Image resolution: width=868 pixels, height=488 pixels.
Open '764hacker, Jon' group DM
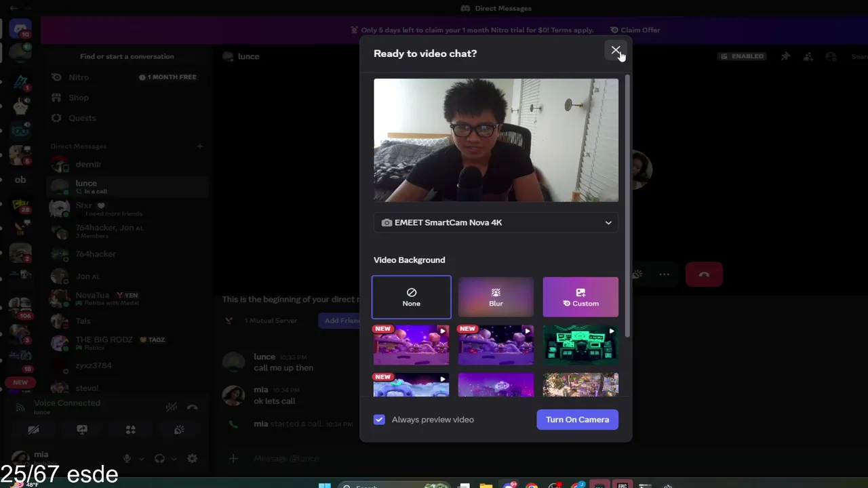[126, 231]
